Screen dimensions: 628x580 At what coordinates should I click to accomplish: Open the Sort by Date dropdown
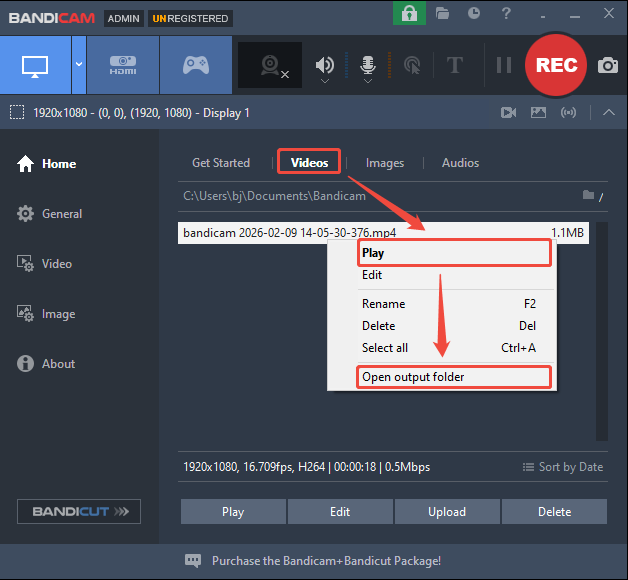point(562,467)
